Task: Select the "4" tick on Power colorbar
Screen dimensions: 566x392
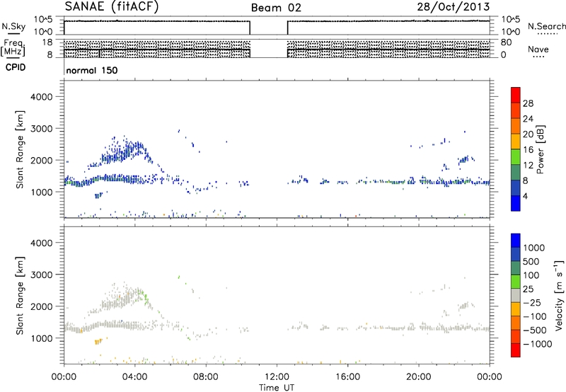Action: click(525, 197)
